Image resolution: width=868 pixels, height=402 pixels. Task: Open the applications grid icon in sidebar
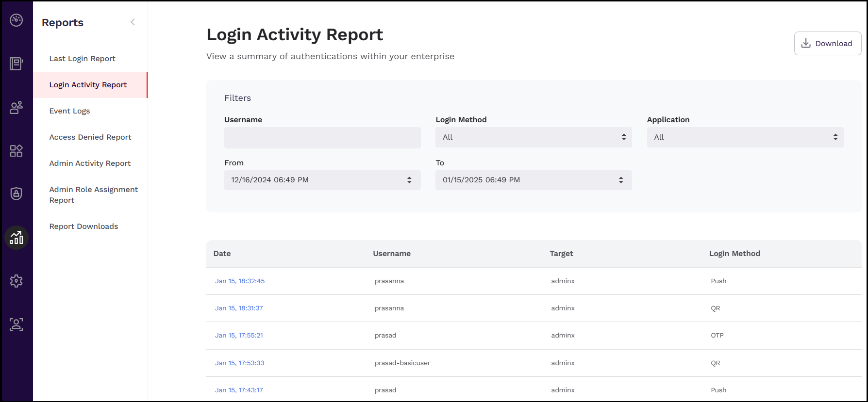17,151
